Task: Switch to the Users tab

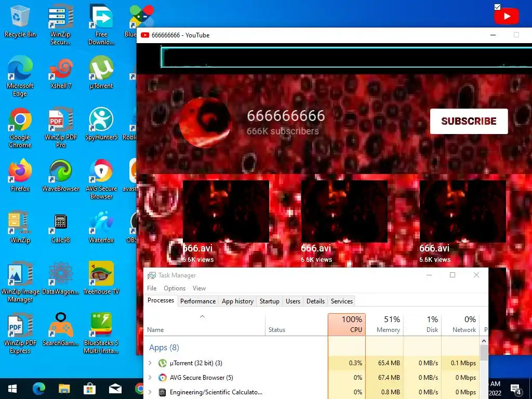Action: (x=293, y=301)
